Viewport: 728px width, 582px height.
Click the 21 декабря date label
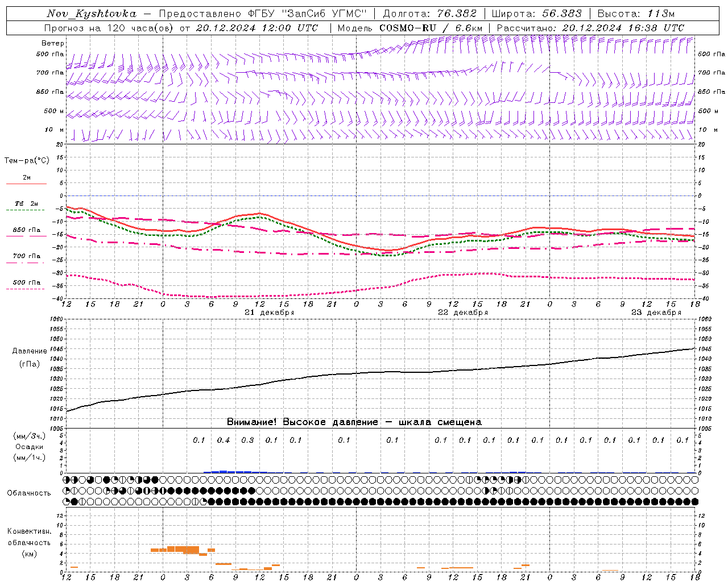pos(269,313)
